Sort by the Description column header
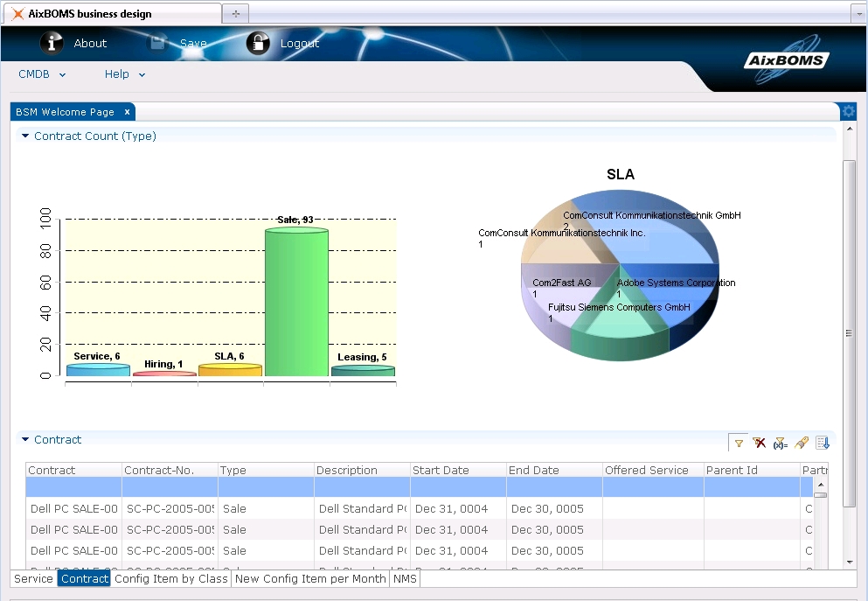This screenshot has width=868, height=601. (362, 471)
